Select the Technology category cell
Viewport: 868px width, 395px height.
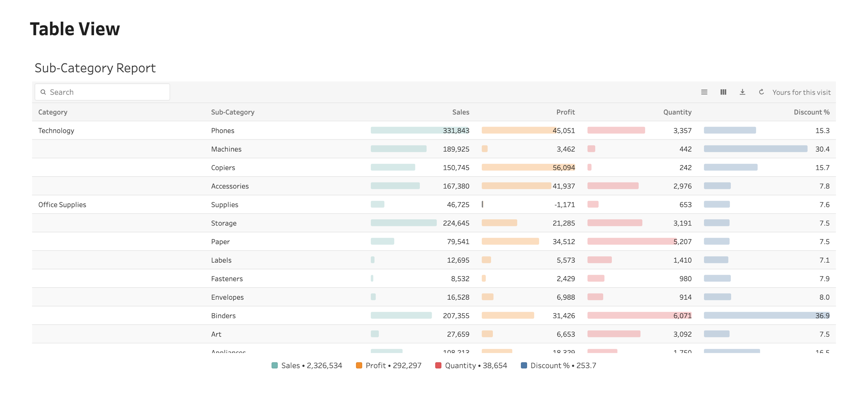click(56, 131)
